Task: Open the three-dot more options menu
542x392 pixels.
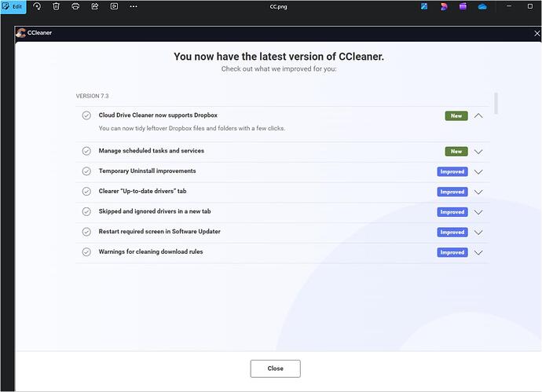Action: (x=134, y=6)
